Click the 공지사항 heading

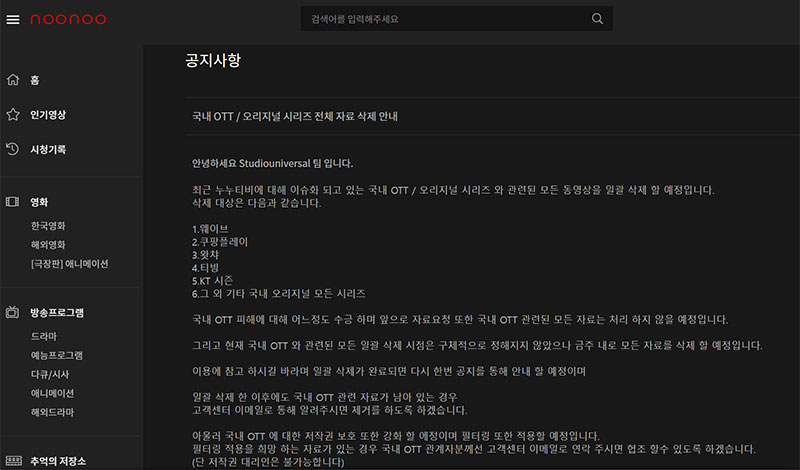point(213,60)
